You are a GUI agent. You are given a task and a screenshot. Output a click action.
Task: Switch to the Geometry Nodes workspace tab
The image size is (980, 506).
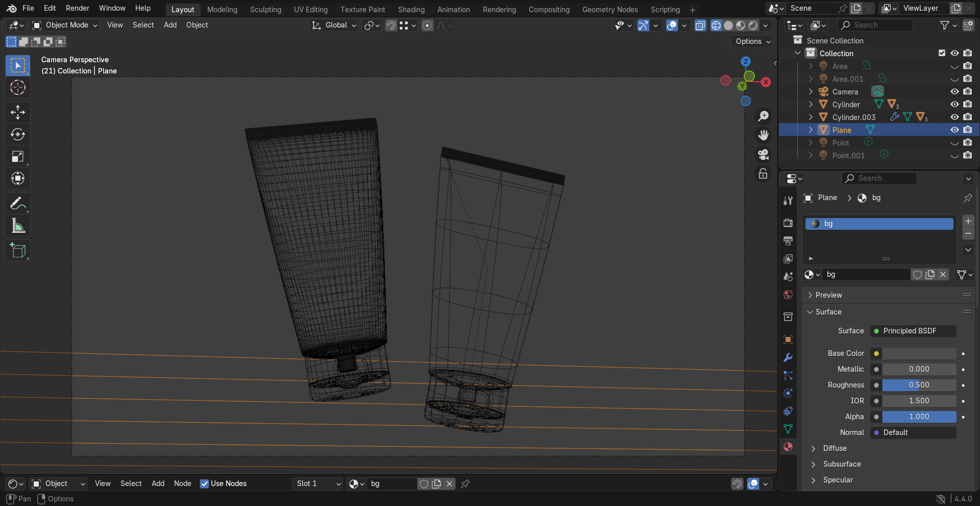pos(610,10)
